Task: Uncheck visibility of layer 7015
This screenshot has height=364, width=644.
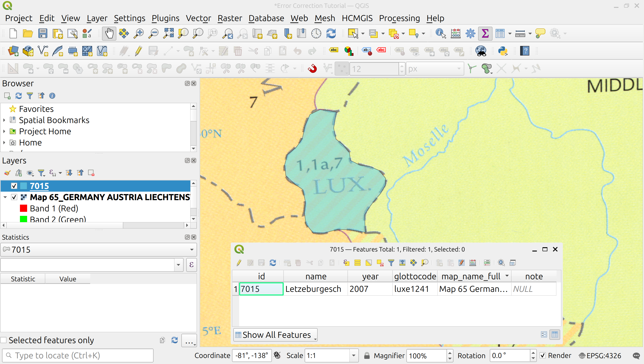Action: click(x=14, y=186)
